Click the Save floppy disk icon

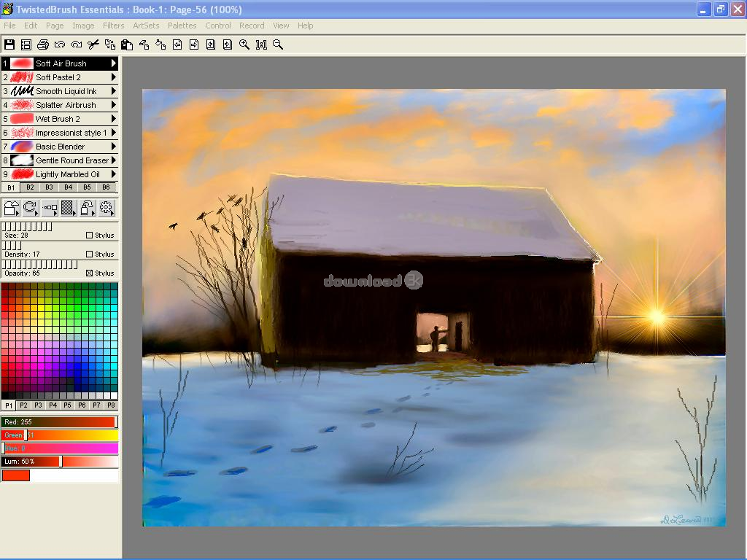[x=9, y=44]
